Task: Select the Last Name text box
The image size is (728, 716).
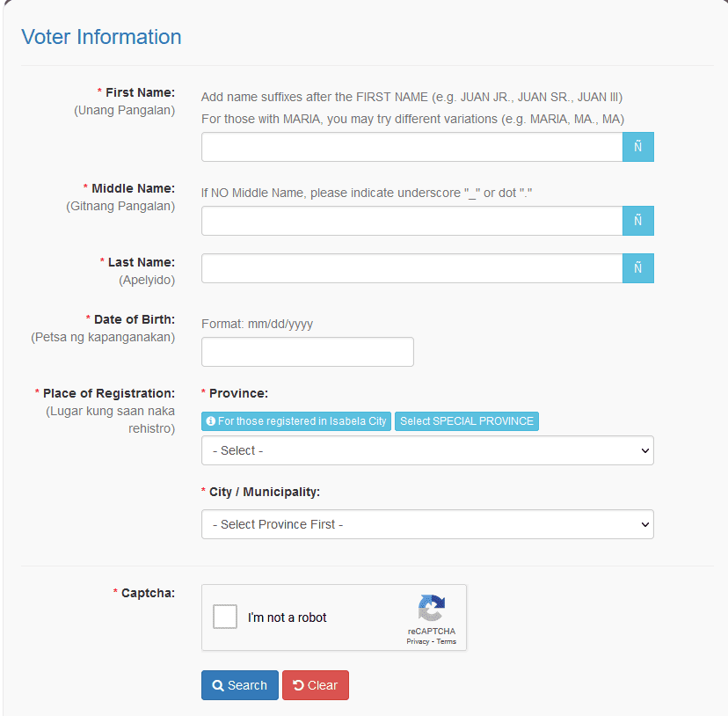Action: tap(411, 268)
